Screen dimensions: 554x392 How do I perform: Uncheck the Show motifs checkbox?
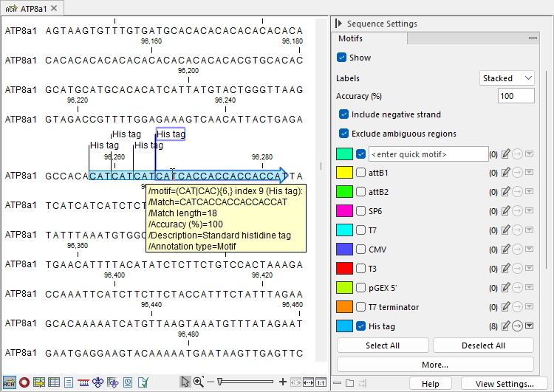[341, 58]
